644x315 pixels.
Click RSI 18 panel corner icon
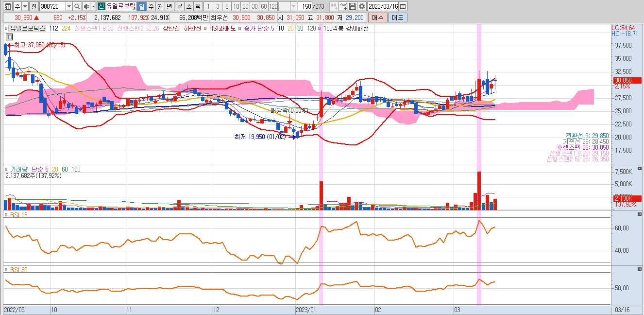pyautogui.click(x=640, y=214)
